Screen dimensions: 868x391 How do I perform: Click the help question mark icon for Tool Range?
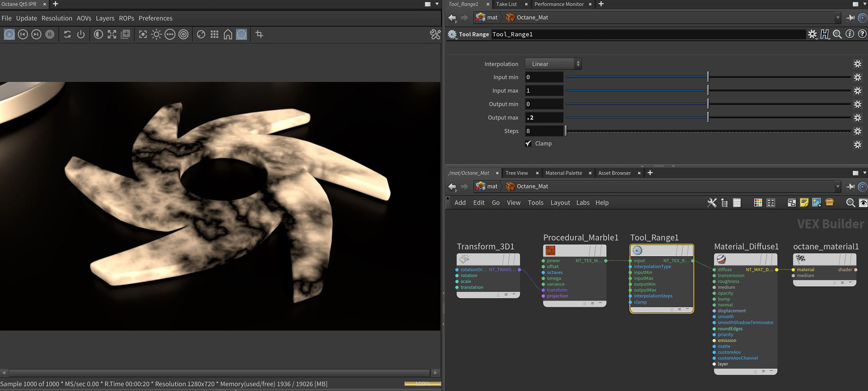coord(862,34)
